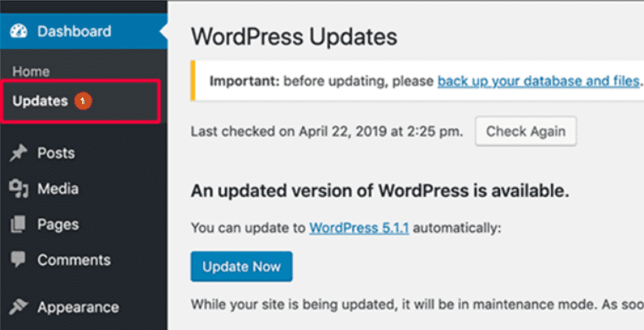Click the WordPress Updates page heading
The width and height of the screenshot is (644, 330).
(x=294, y=37)
